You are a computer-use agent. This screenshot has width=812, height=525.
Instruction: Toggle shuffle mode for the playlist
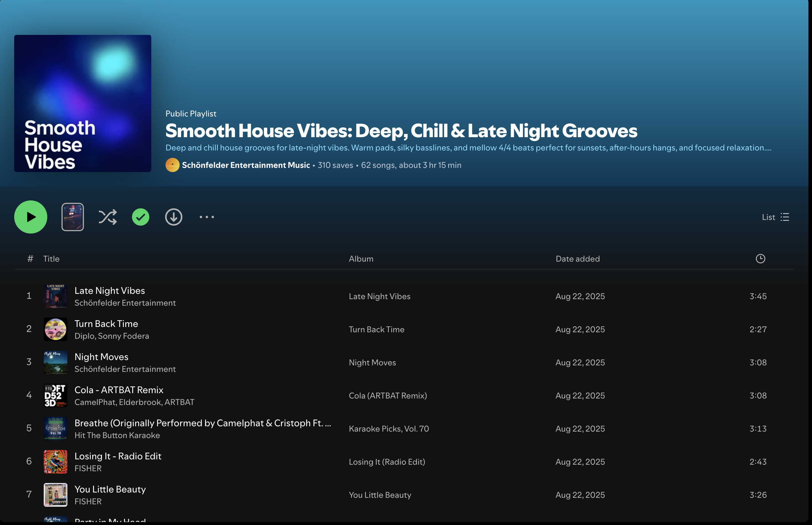tap(108, 217)
